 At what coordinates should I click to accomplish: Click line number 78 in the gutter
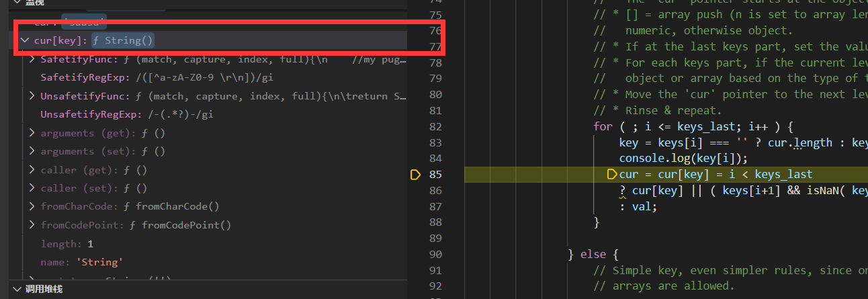coord(435,62)
